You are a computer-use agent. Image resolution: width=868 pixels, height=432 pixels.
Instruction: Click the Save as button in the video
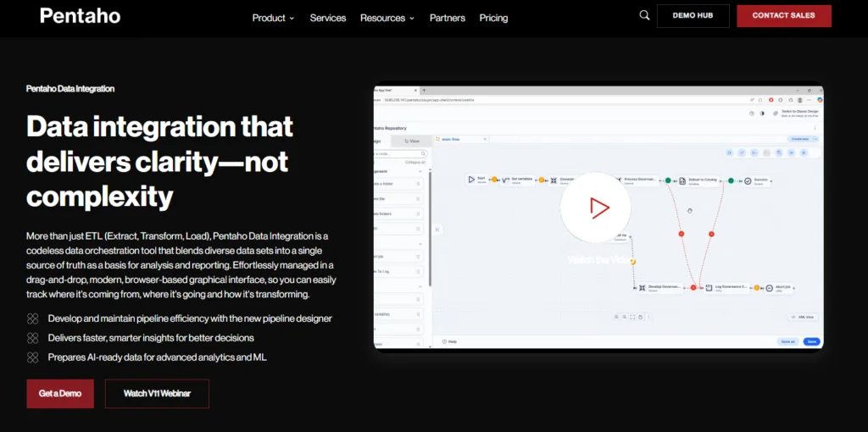click(787, 342)
